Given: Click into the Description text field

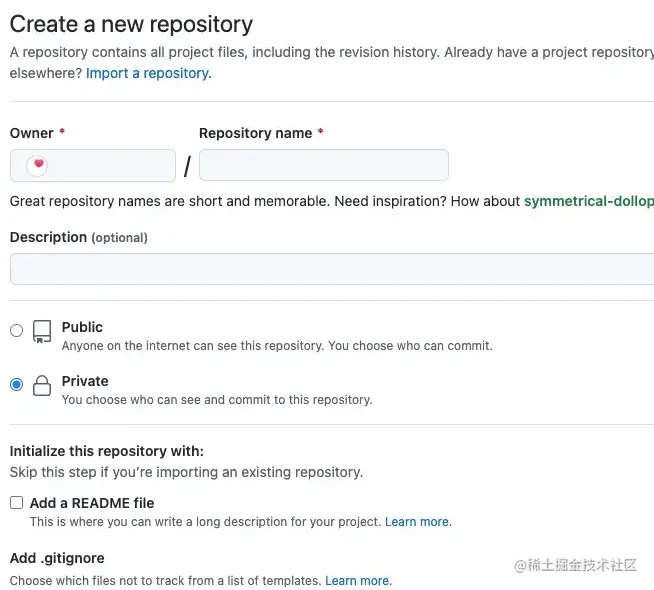Looking at the screenshot, I should click(332, 269).
